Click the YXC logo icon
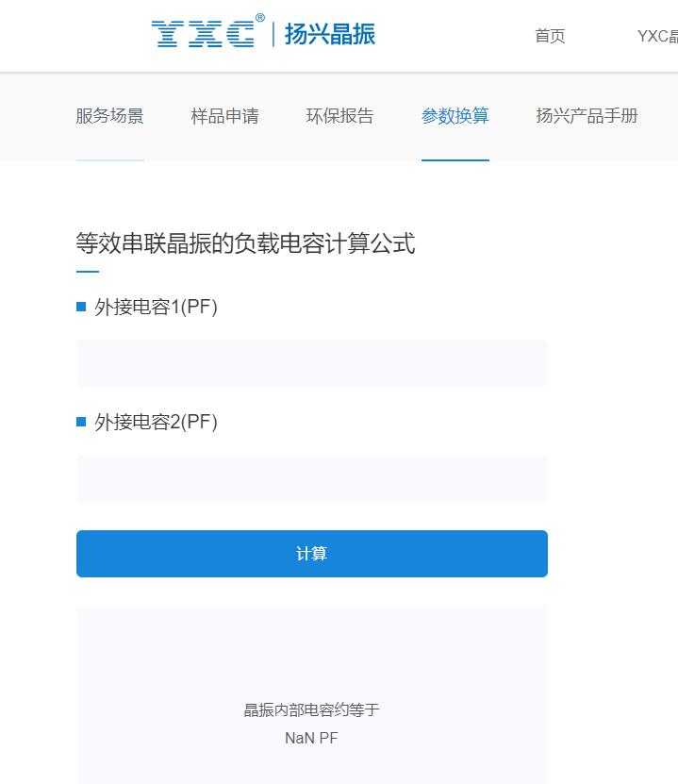 203,35
